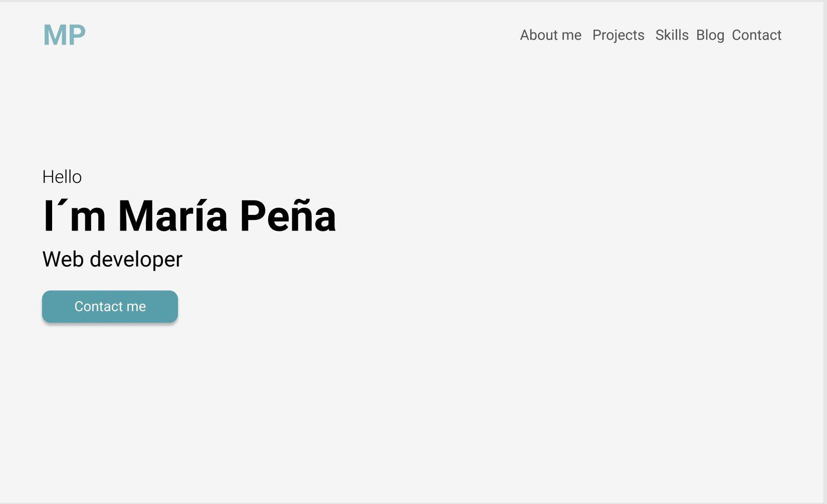Click the word developer in the subtitle
827x504 pixels.
coord(136,260)
